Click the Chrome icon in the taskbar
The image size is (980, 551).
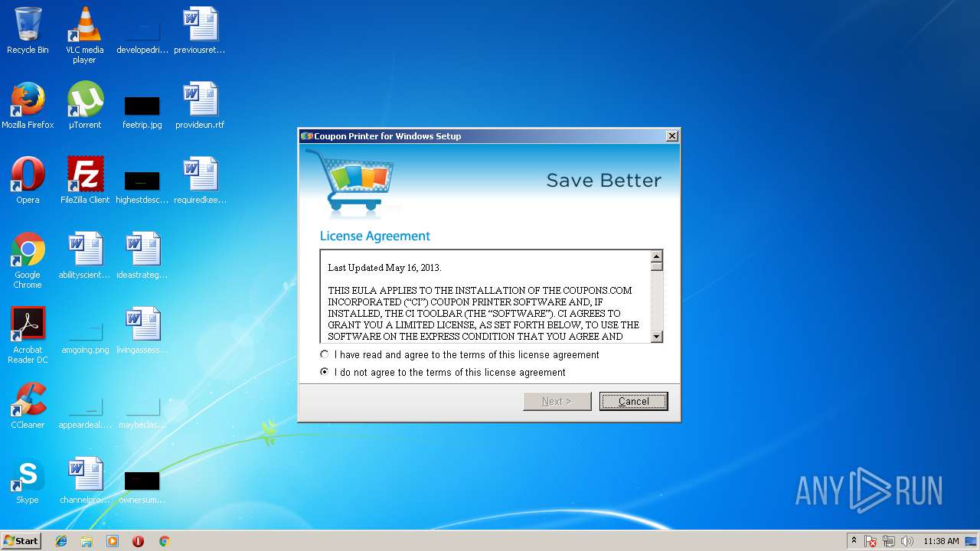[x=164, y=541]
